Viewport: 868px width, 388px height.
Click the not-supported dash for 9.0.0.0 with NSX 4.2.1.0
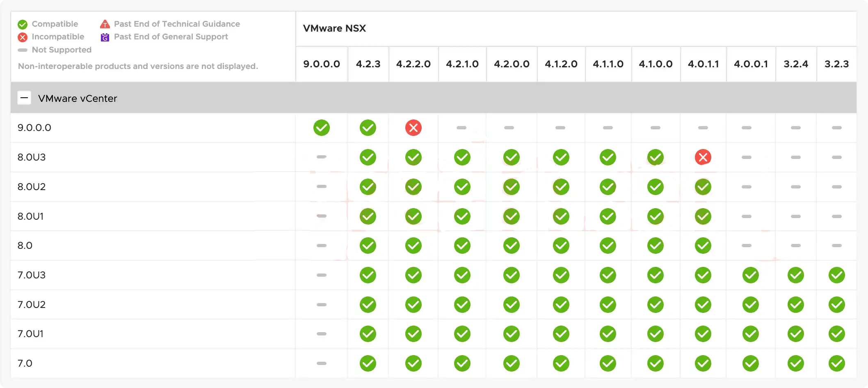462,128
